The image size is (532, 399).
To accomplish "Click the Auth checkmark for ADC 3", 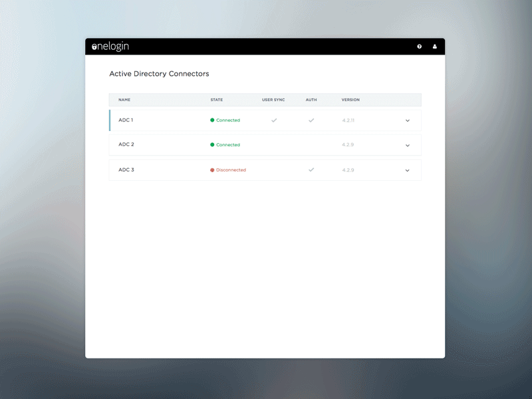I will [x=311, y=170].
